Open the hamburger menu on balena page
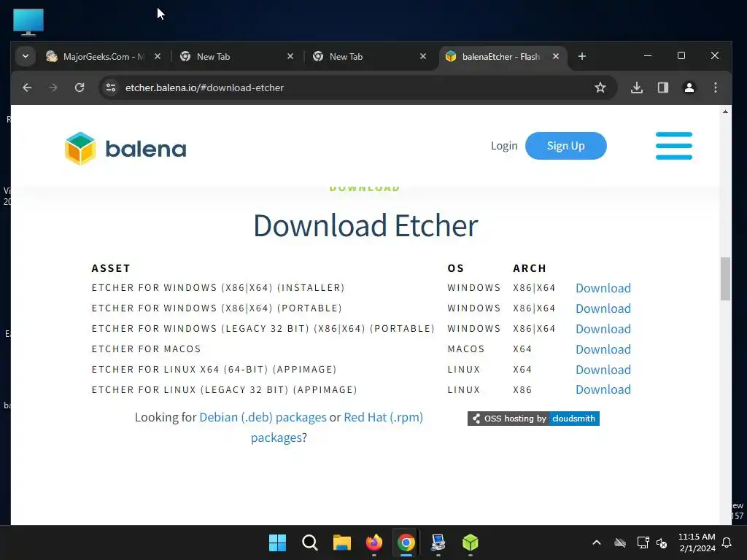 click(673, 146)
